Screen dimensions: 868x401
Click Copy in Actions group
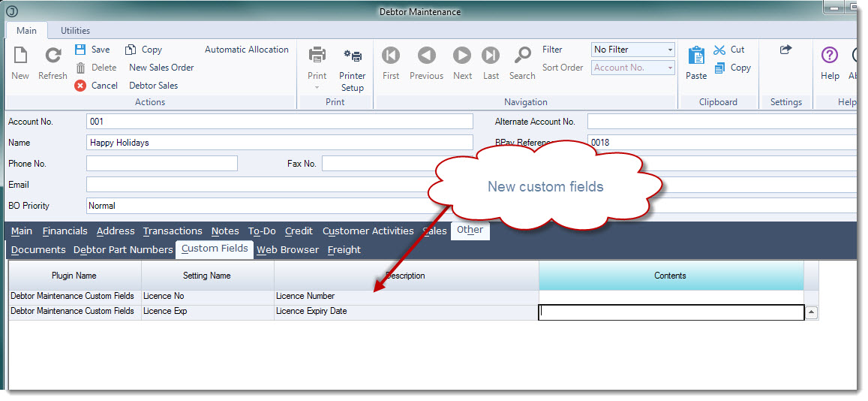click(143, 50)
